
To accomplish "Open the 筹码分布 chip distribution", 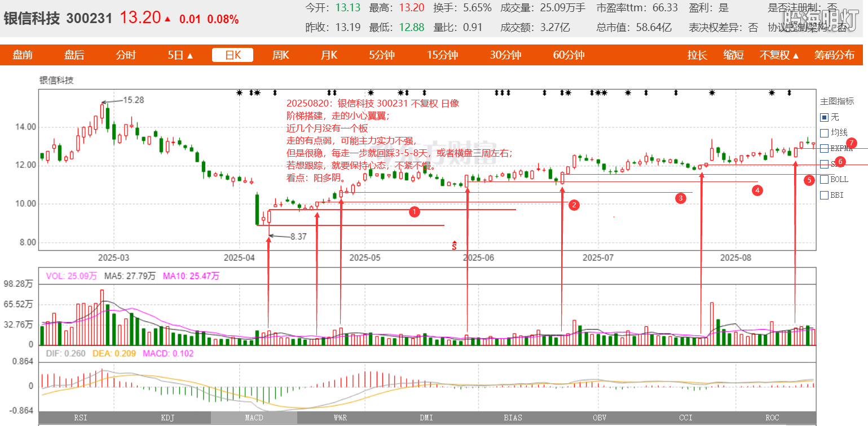I will [x=834, y=55].
